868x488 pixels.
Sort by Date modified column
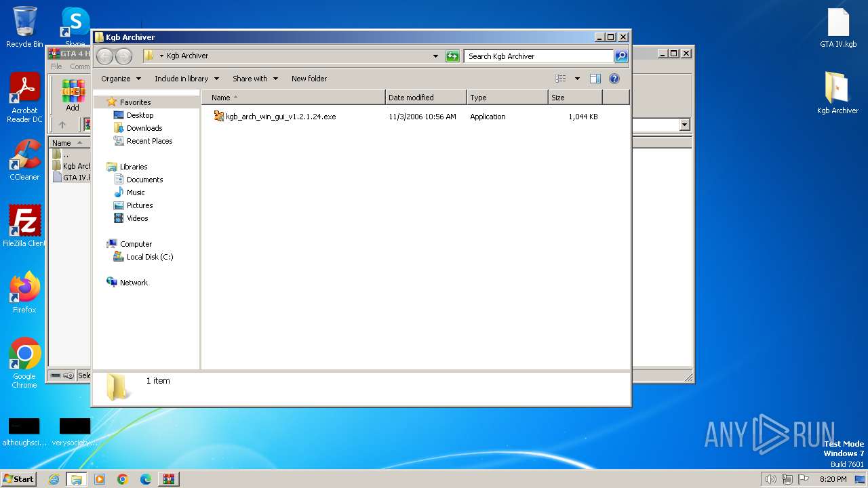(426, 98)
